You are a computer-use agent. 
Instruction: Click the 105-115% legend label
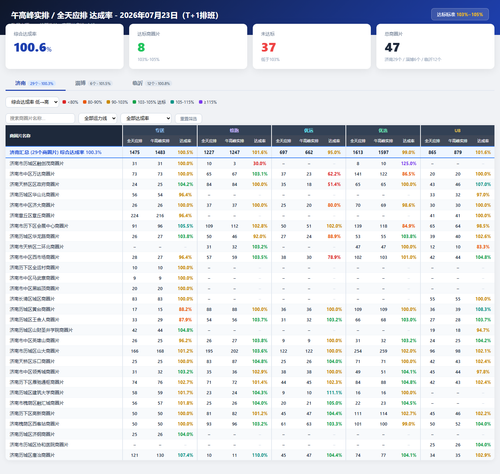(184, 102)
